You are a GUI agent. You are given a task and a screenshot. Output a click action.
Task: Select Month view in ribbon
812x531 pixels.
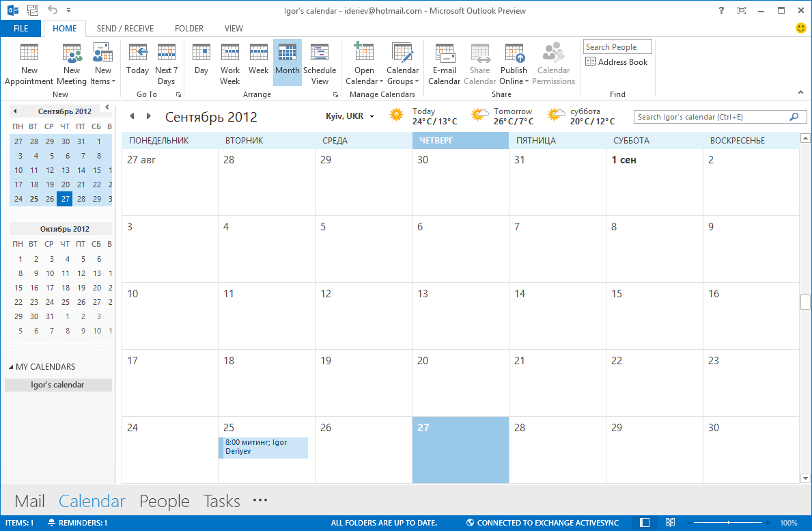coord(288,64)
